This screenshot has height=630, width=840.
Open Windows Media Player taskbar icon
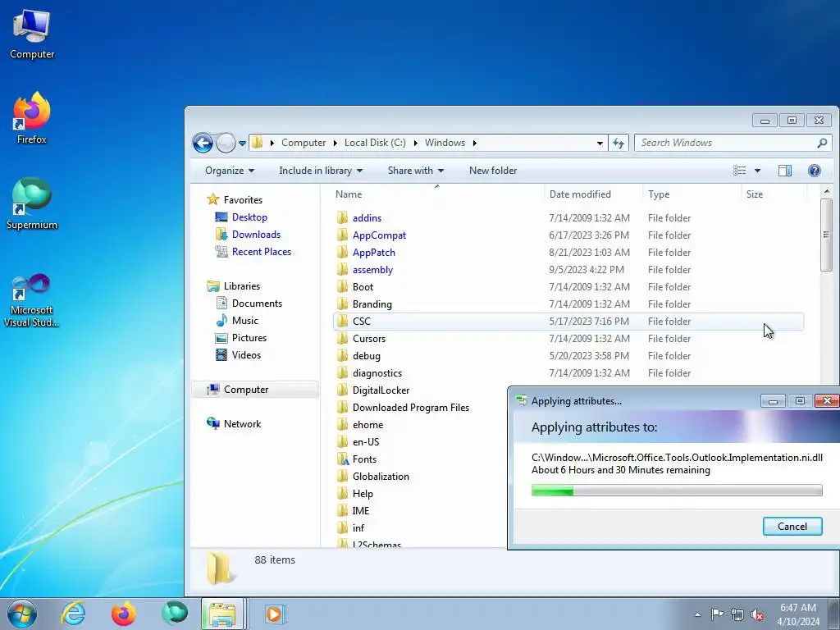(276, 614)
